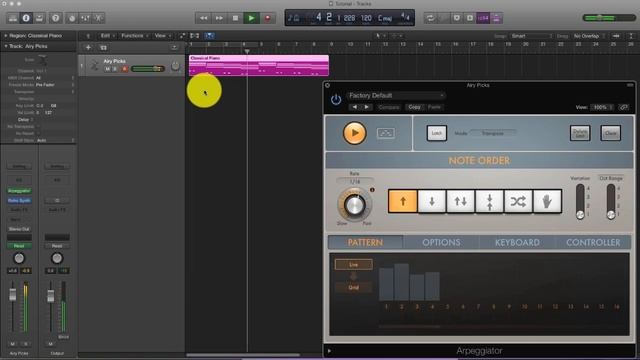The height and width of the screenshot is (360, 640).
Task: Click the tempo value 120 in the LCD
Action: tap(366, 18)
